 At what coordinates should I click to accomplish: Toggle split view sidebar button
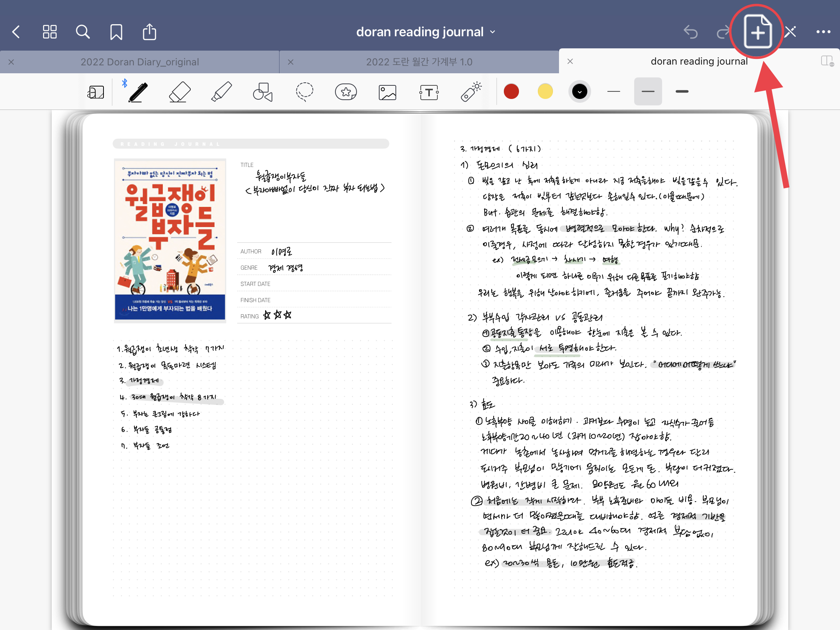click(827, 61)
